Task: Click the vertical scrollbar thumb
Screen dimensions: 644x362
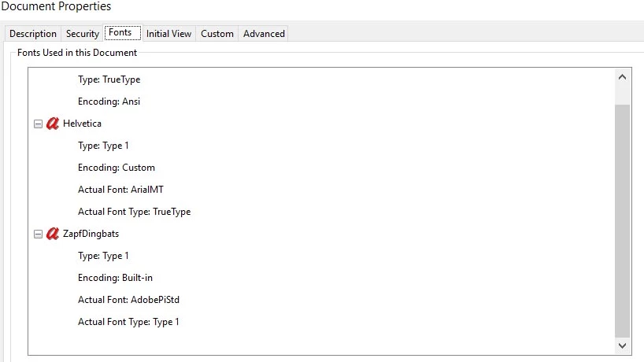Action: pyautogui.click(x=622, y=221)
